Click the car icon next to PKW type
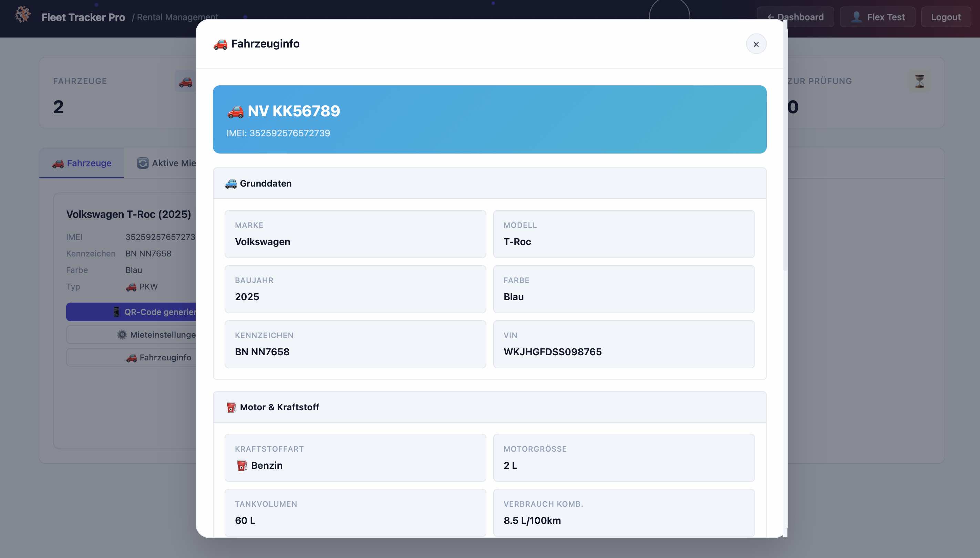Viewport: 980px width, 558px height. coord(131,287)
